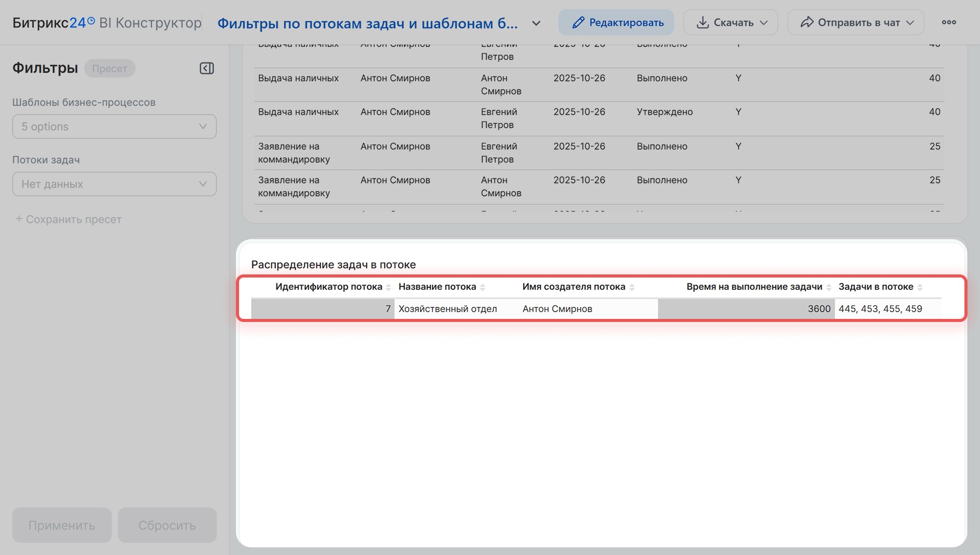Image resolution: width=980 pixels, height=555 pixels.
Task: Open the Отправить в чат menu
Action: (855, 22)
